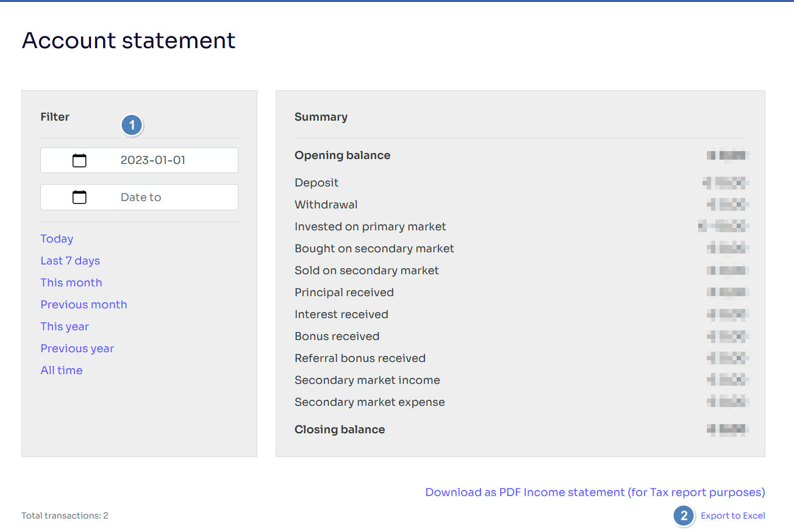Export statement to Excel

point(733,516)
